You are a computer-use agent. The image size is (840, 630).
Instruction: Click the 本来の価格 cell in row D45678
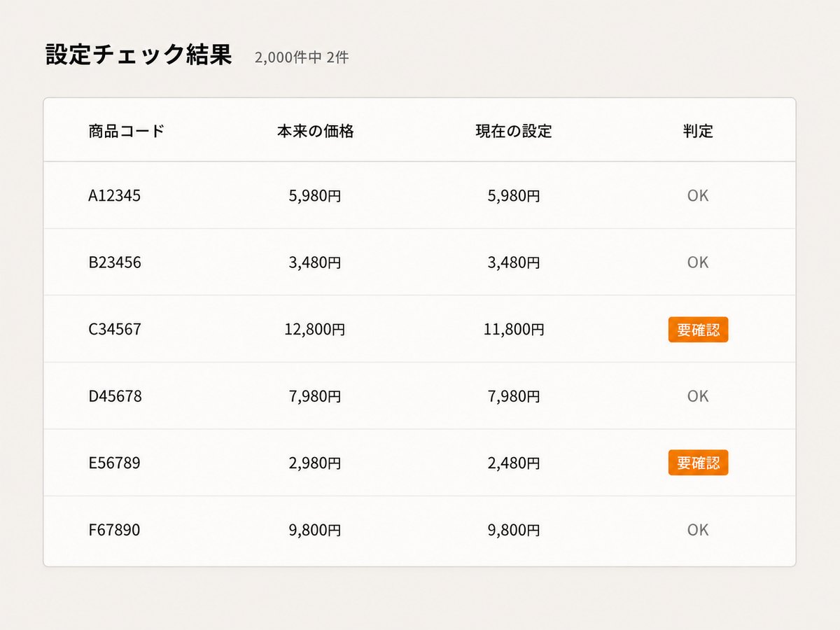[x=315, y=396]
